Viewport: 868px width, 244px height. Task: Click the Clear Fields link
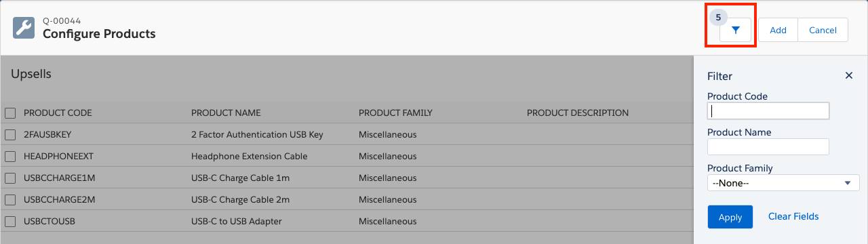pyautogui.click(x=793, y=217)
